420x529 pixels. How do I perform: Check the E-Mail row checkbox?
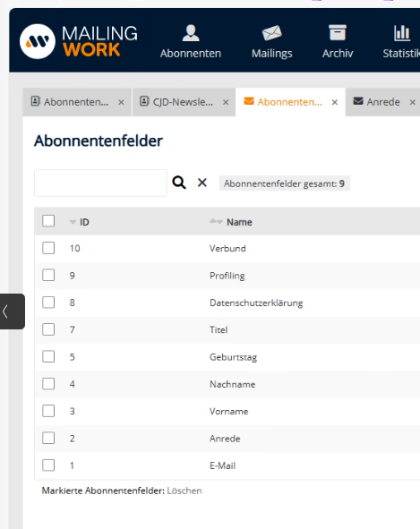coord(48,465)
